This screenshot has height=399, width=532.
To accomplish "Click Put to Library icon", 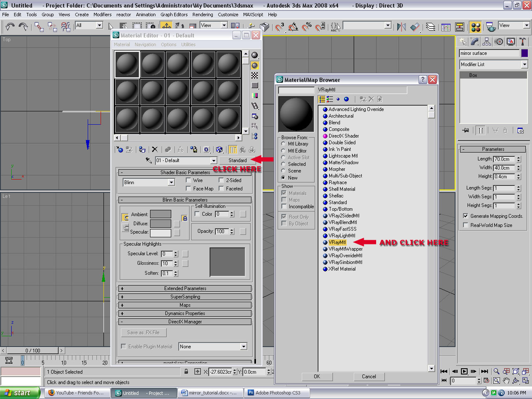I will (194, 150).
